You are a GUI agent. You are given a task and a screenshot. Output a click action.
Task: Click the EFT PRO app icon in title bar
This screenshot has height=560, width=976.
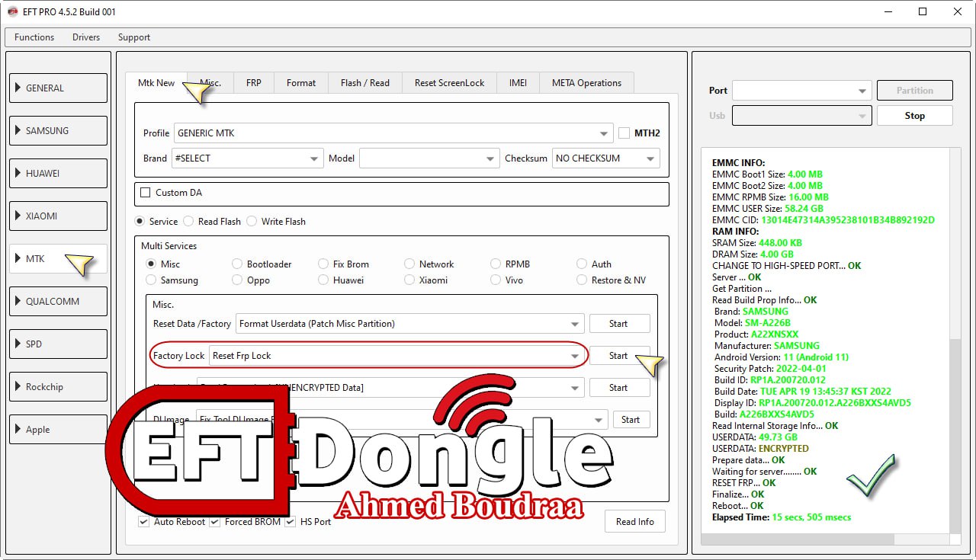pos(13,12)
